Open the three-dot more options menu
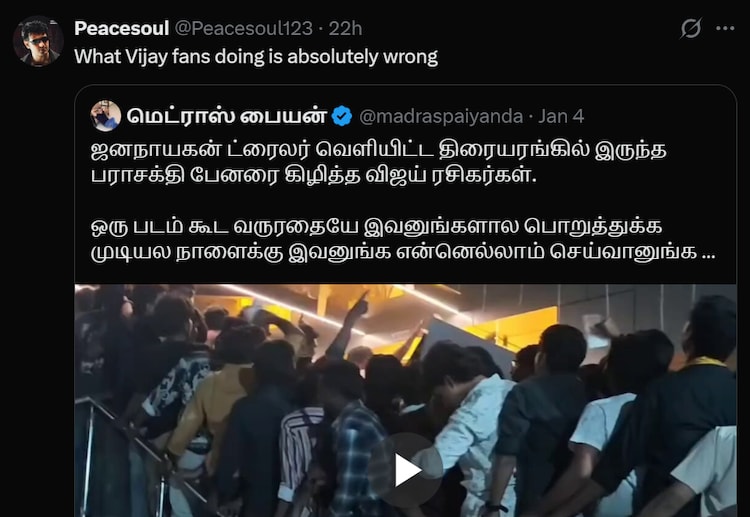The width and height of the screenshot is (750, 517). pyautogui.click(x=725, y=29)
